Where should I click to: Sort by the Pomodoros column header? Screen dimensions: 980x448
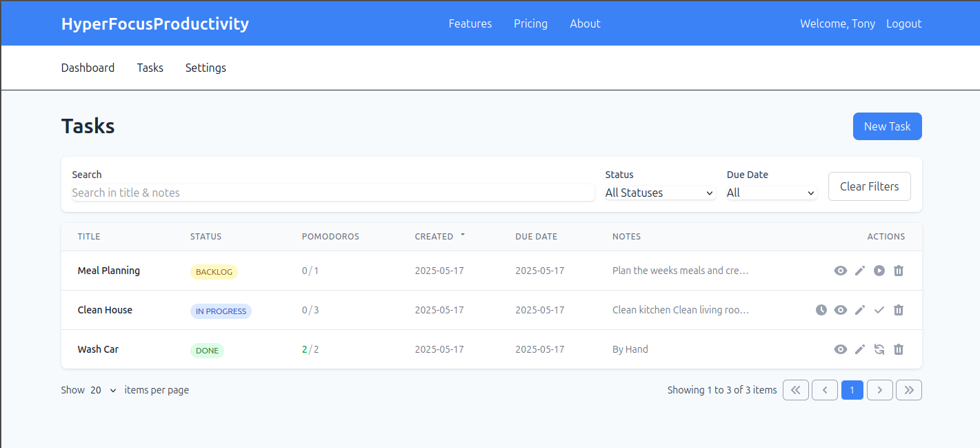[x=330, y=236]
